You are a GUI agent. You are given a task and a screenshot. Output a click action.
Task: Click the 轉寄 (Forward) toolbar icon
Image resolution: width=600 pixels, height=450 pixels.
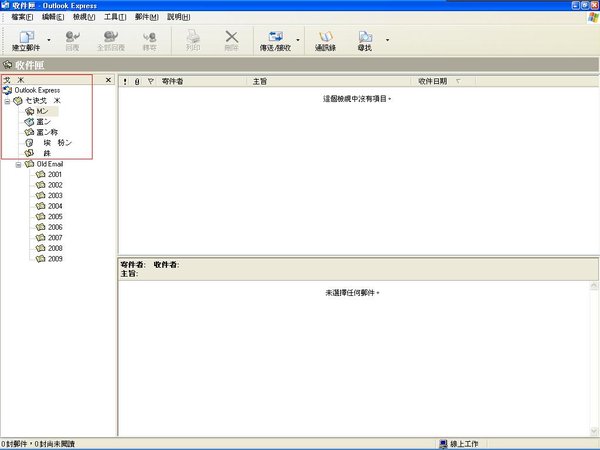coord(149,41)
